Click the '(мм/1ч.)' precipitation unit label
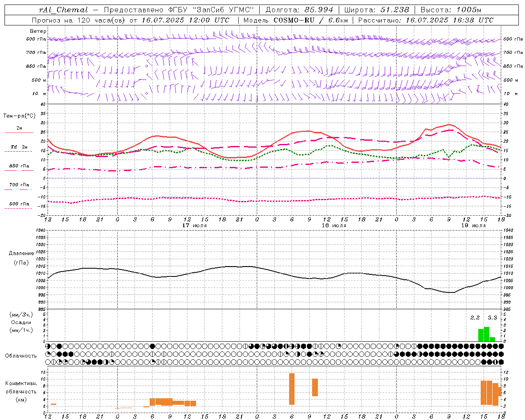 pyautogui.click(x=21, y=330)
